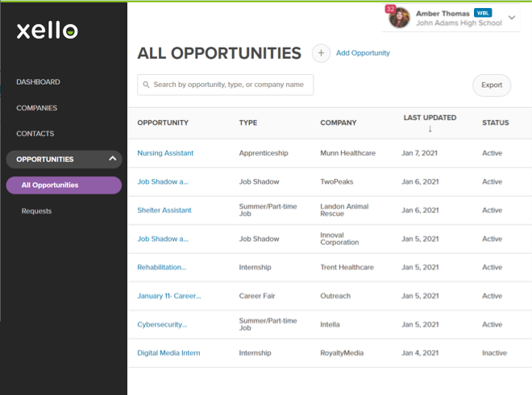Image resolution: width=532 pixels, height=395 pixels.
Task: Open Contacts from the sidebar
Action: [x=35, y=134]
